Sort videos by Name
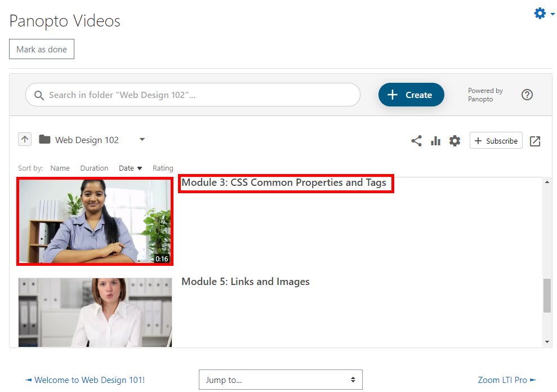This screenshot has height=392, width=557. [60, 168]
